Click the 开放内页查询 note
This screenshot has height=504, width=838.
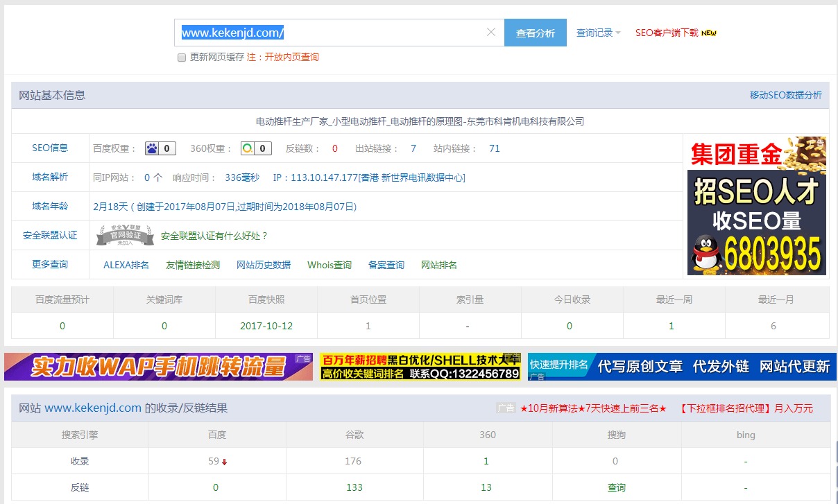click(292, 58)
